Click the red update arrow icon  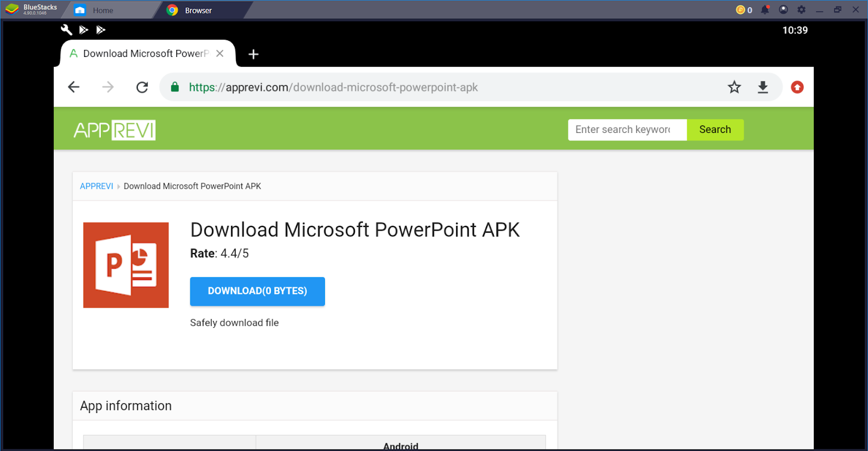click(x=797, y=87)
